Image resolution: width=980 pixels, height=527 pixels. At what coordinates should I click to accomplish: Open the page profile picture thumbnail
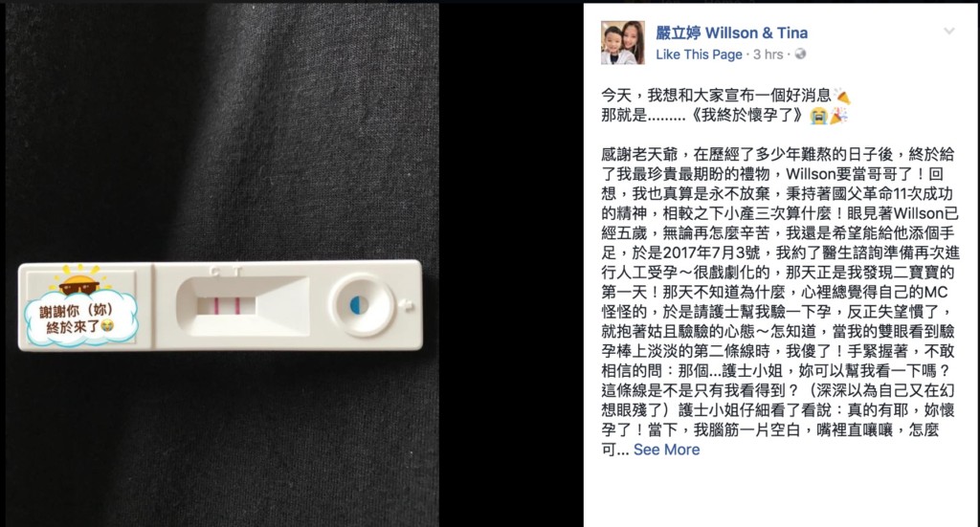[x=622, y=42]
